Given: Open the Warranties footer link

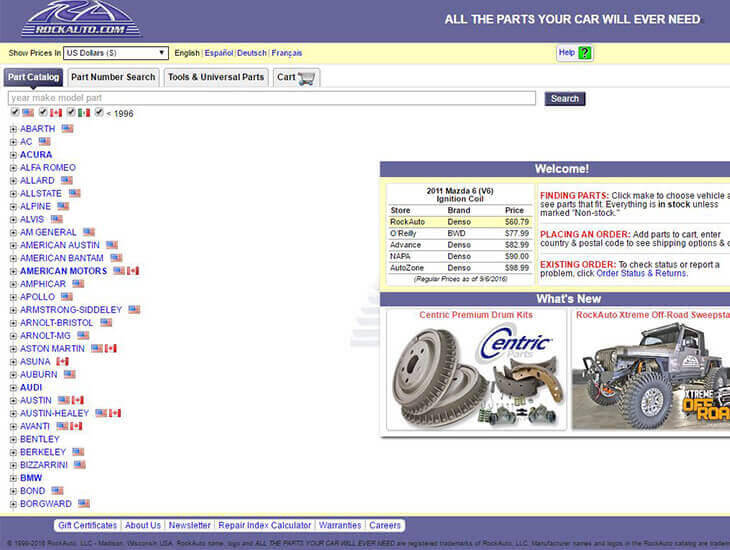Looking at the screenshot, I should pyautogui.click(x=340, y=525).
